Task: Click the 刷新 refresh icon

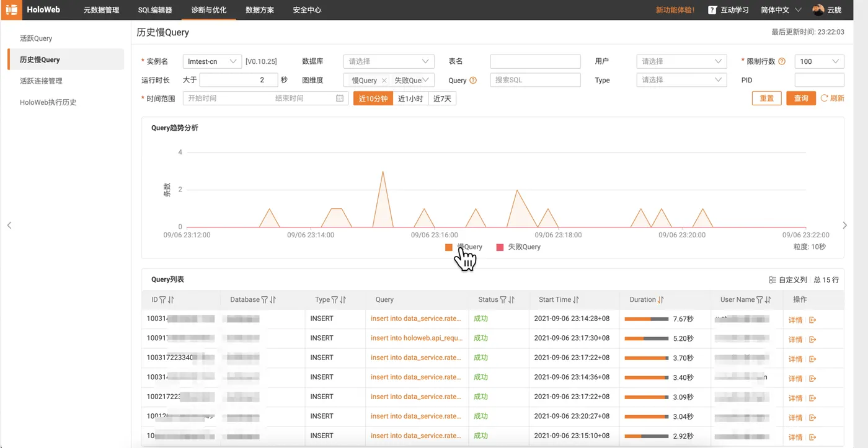Action: (x=824, y=98)
